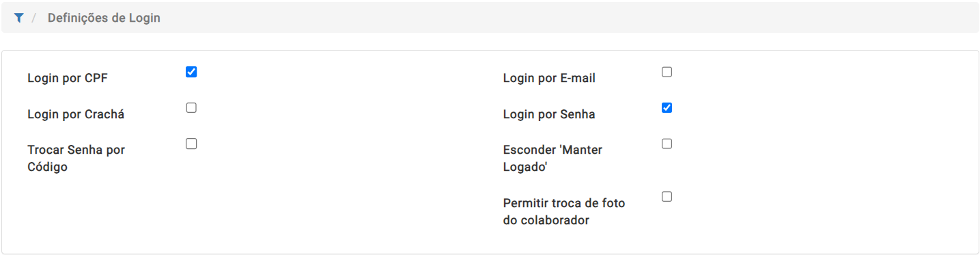This screenshot has height=255, width=980.
Task: Disable the Login por Senha checkbox
Action: 667,108
